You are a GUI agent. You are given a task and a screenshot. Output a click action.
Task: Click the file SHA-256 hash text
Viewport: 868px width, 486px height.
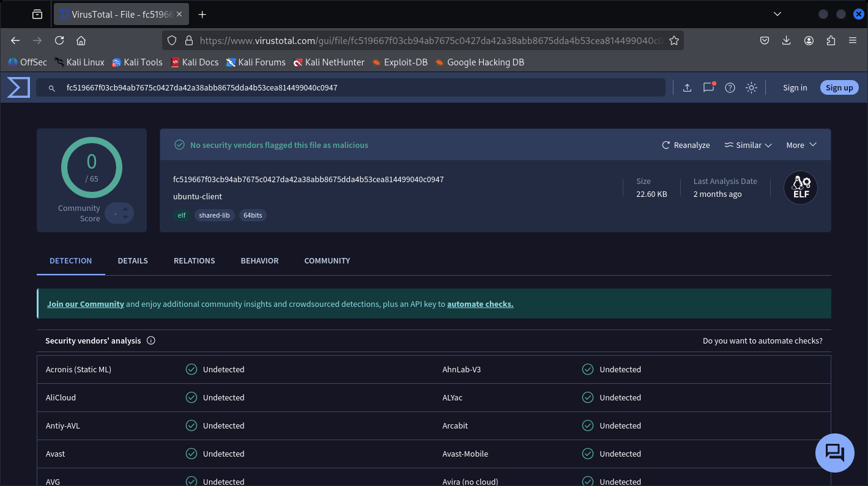[x=308, y=179]
